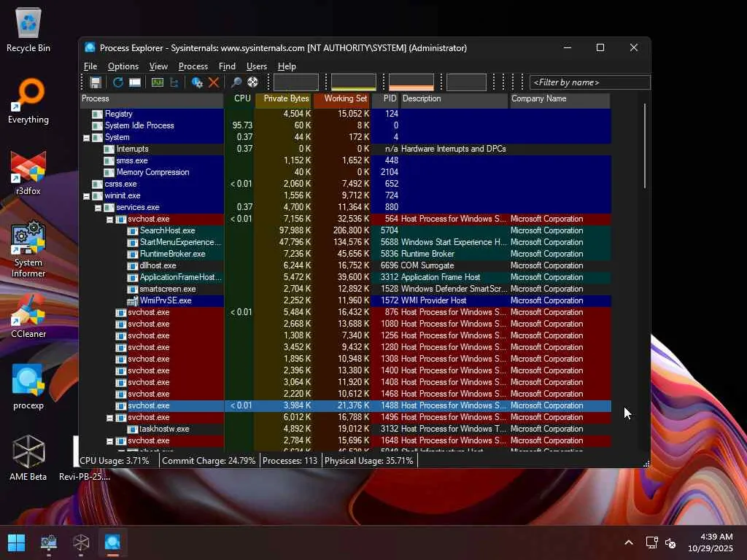Toggle the lower pane view toolbar icon

(135, 82)
